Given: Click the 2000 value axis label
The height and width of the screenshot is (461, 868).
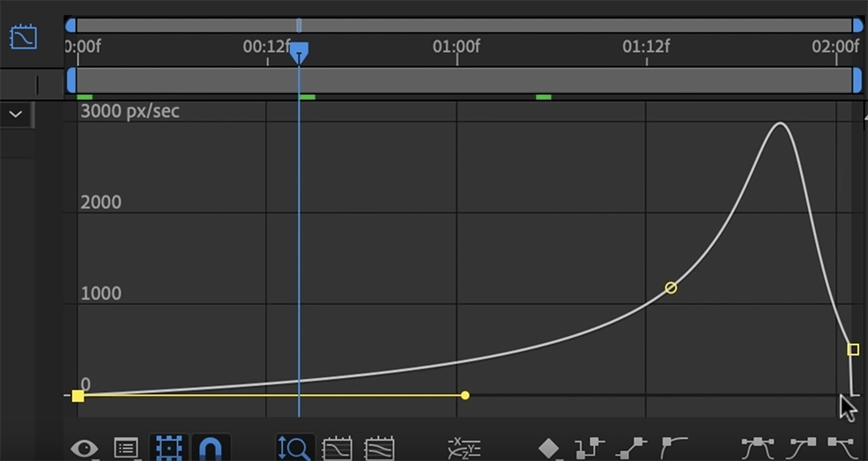Looking at the screenshot, I should pyautogui.click(x=100, y=202).
